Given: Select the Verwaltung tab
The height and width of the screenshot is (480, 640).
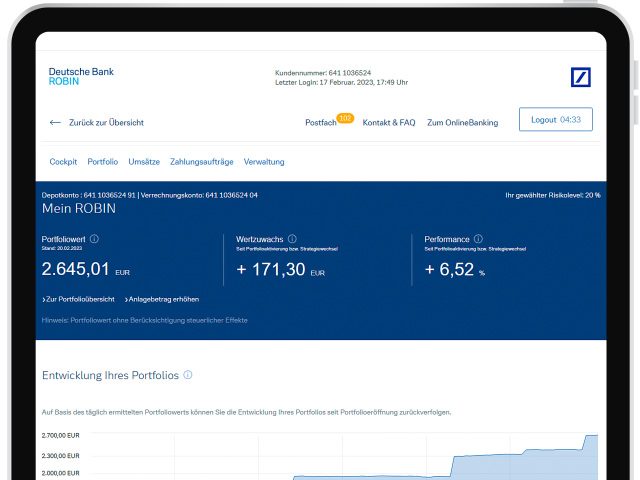Looking at the screenshot, I should (264, 162).
